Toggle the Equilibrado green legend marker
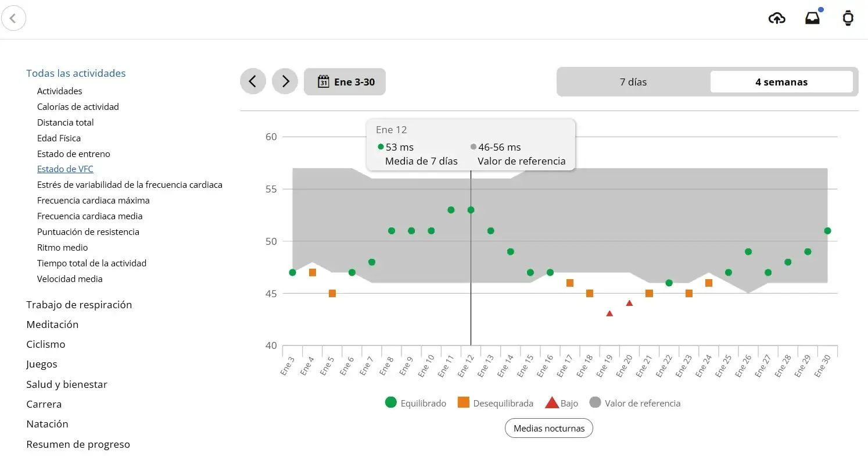Screen dimensions: 868x460 391,403
